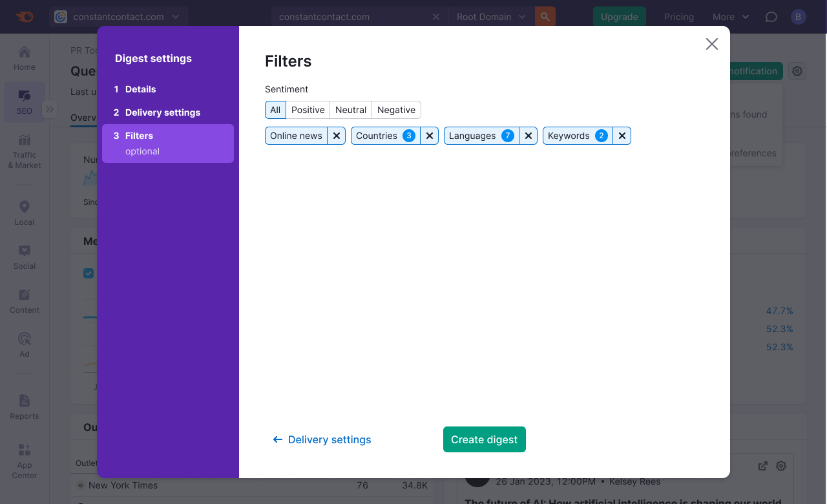The image size is (827, 504).
Task: Click the Create digest button
Action: coord(484,439)
